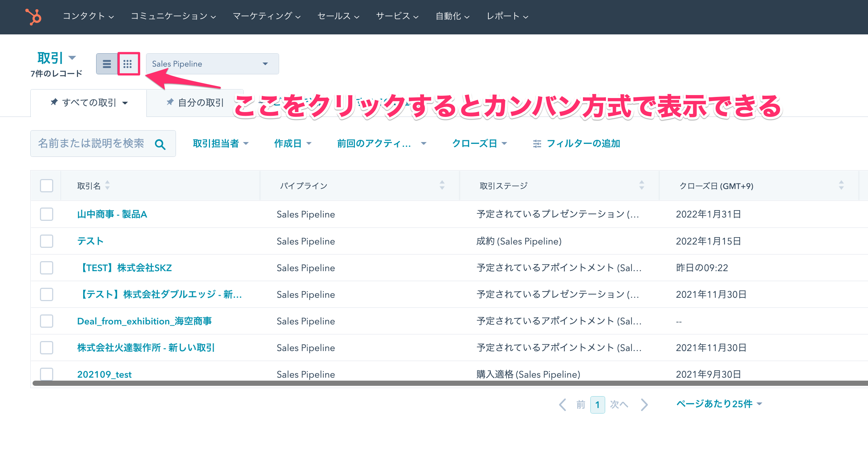Viewport: 868px width, 472px height.
Task: Open the Sales Pipeline dropdown
Action: [x=212, y=64]
